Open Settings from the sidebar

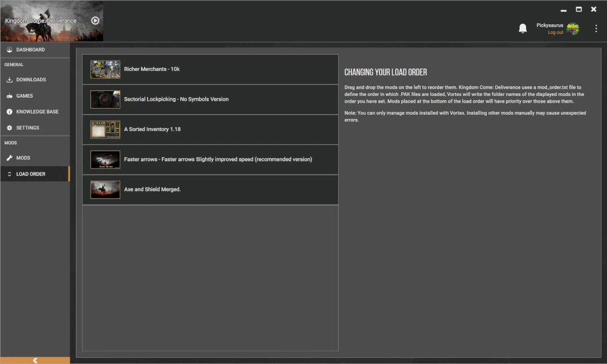35,127
